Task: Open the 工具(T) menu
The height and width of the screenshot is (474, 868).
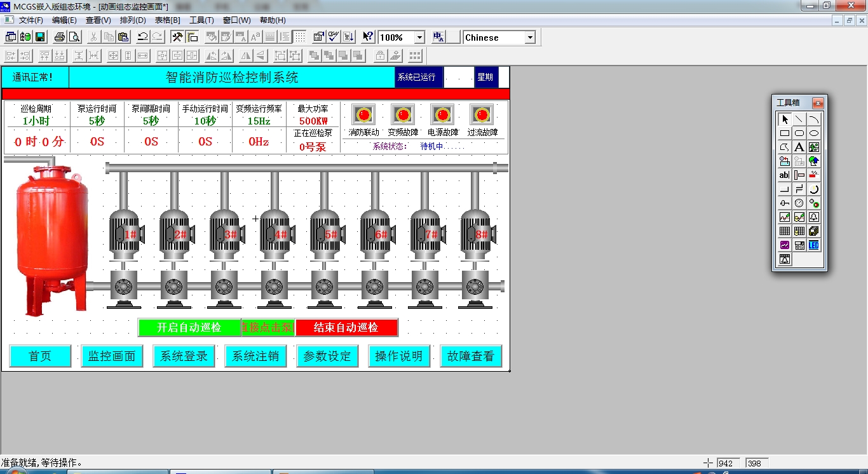Action: (x=201, y=20)
